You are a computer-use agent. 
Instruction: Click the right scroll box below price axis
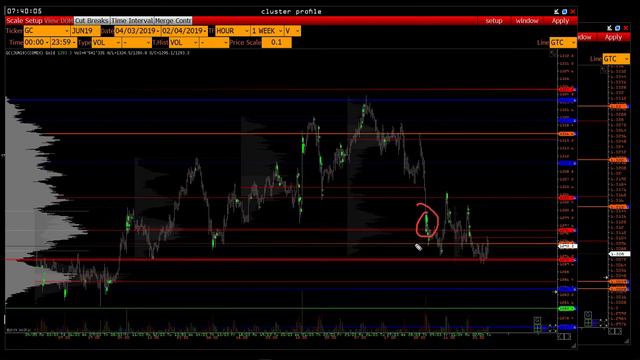pos(568,336)
